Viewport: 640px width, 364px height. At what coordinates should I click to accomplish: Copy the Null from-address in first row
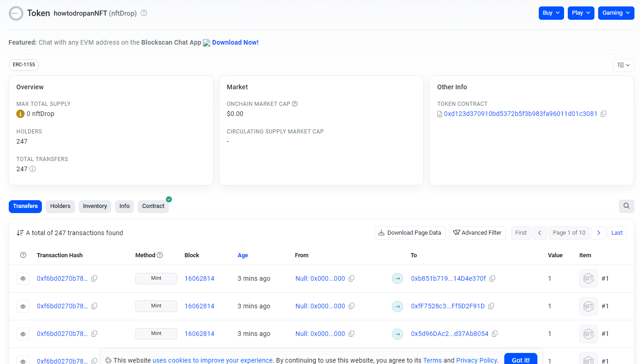352,278
